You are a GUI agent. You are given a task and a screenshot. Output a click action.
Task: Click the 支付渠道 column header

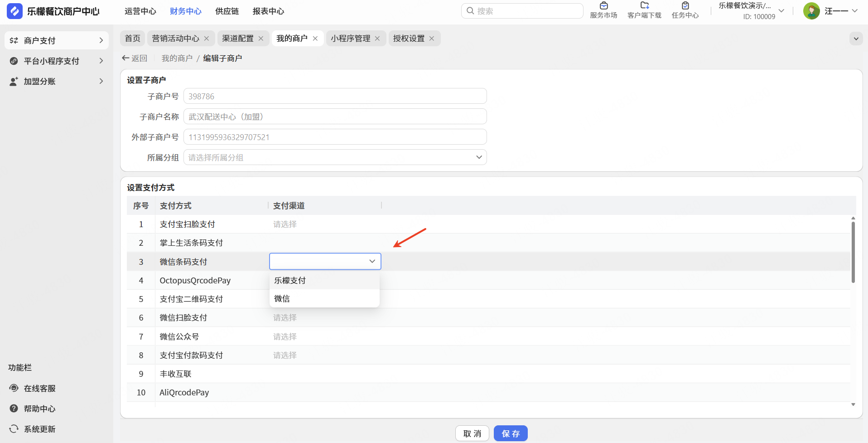tap(289, 205)
